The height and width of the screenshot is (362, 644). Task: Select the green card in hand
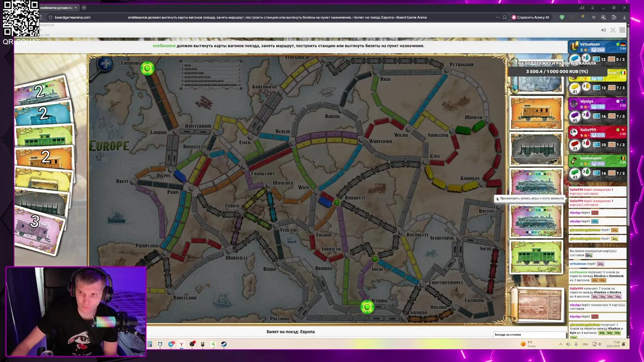click(44, 136)
